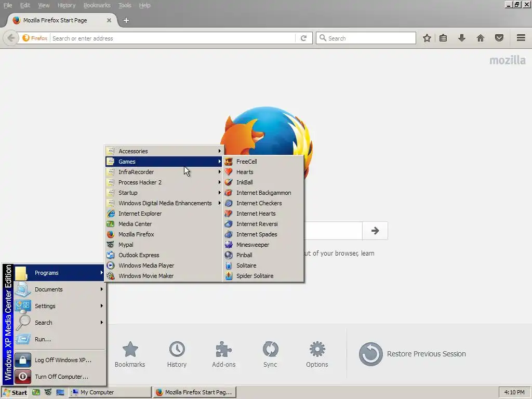Image resolution: width=532 pixels, height=399 pixels.
Task: Open Internet Backgammon
Action: tap(263, 193)
